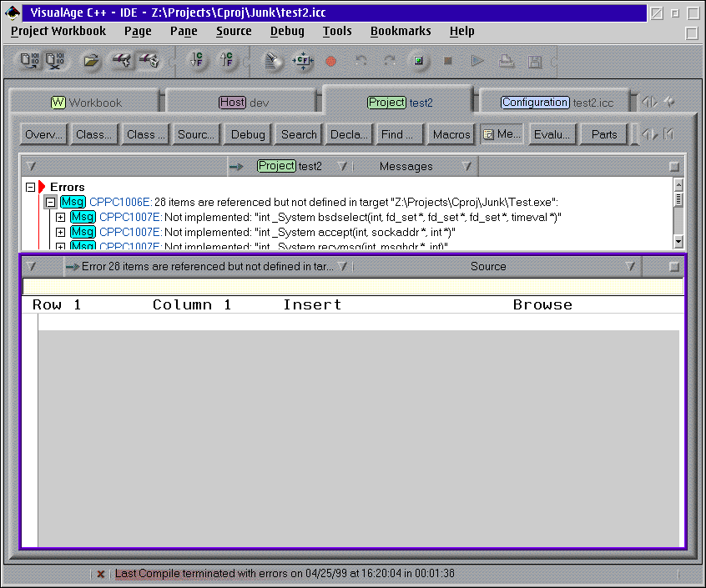Click the Messages pane scrollbar up arrow

click(678, 184)
